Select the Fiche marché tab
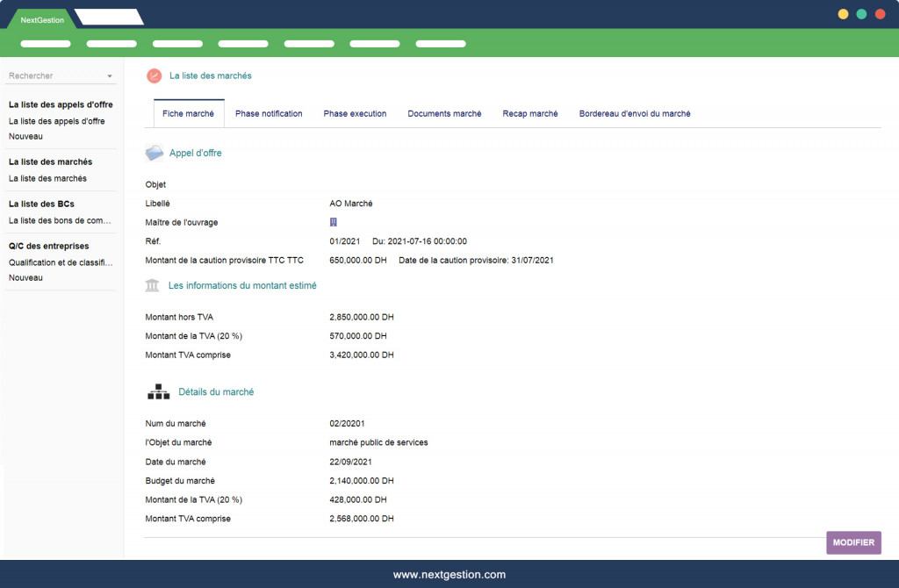The image size is (899, 588). click(x=188, y=114)
